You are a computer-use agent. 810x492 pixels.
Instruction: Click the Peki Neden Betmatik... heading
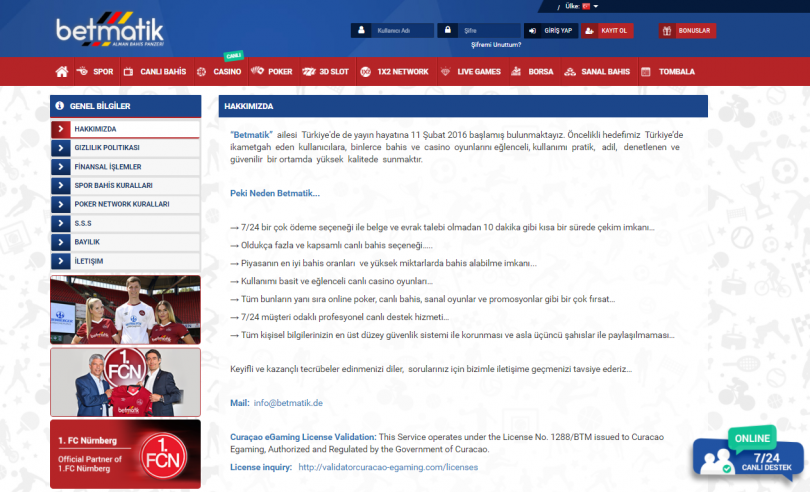click(x=275, y=193)
